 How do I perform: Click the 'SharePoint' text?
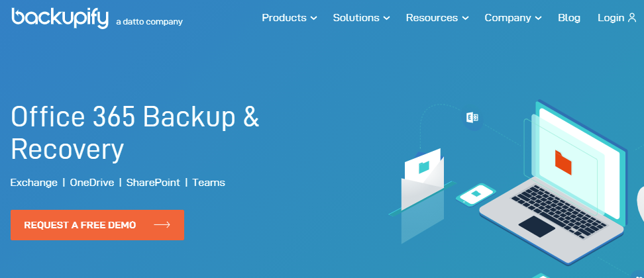point(153,183)
